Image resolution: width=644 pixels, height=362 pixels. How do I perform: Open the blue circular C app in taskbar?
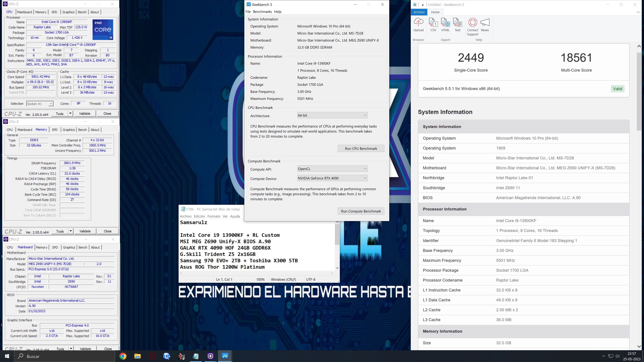pos(167,356)
